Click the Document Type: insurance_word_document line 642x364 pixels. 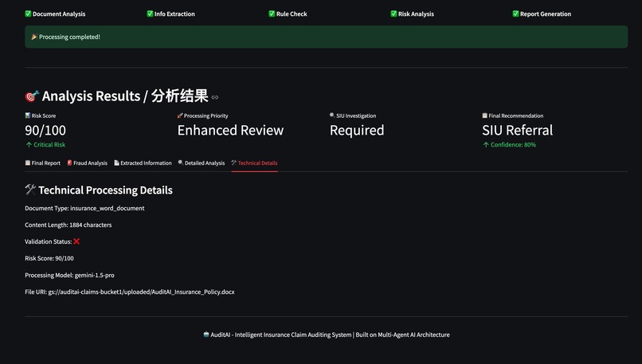84,209
